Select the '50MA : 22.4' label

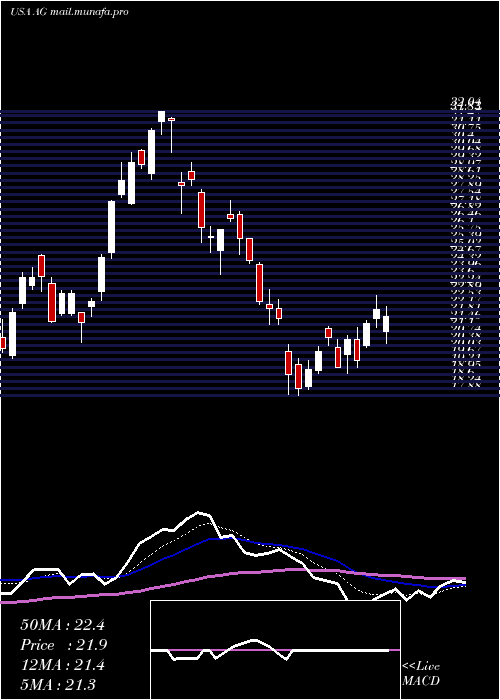point(62,625)
